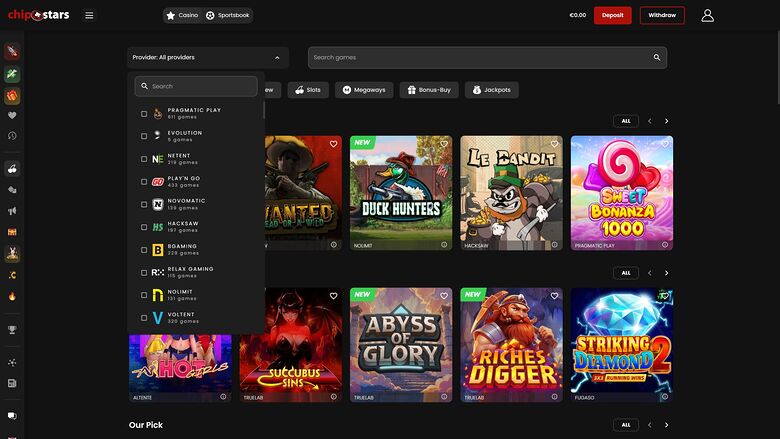Image resolution: width=780 pixels, height=439 pixels.
Task: Favorite Le Bandit using its heart icon
Action: [554, 144]
